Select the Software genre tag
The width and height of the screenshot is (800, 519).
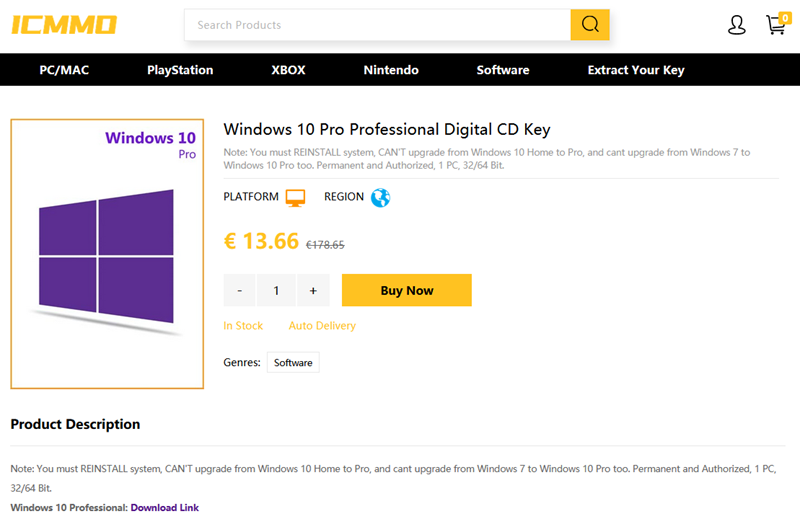pos(293,363)
